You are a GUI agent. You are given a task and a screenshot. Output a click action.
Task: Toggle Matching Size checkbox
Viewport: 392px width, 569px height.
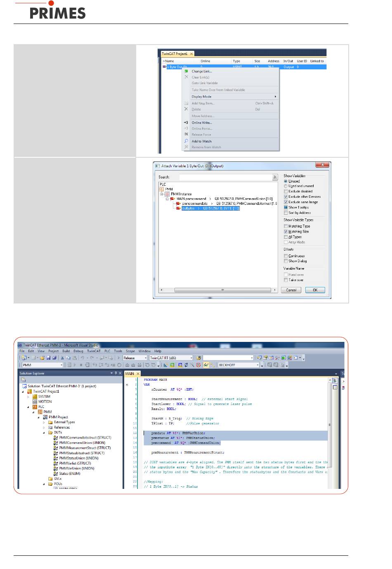pyautogui.click(x=286, y=232)
